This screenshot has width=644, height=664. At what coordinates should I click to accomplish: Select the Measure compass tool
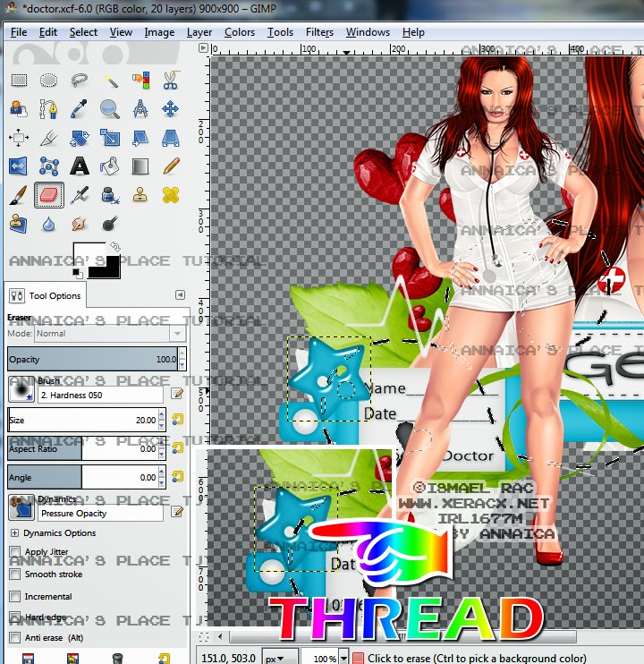pos(140,109)
